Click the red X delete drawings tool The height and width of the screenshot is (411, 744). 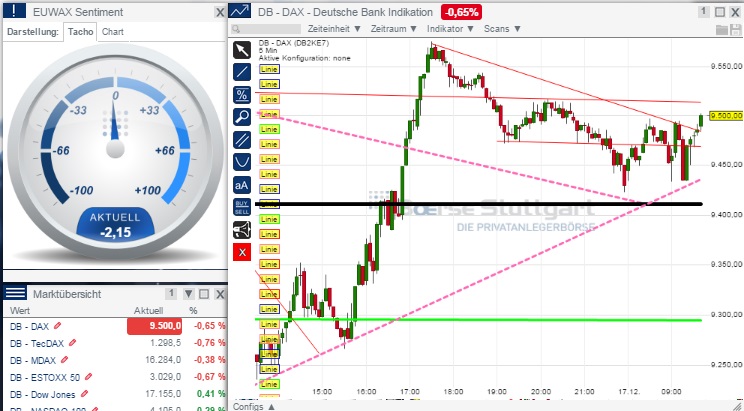point(242,252)
